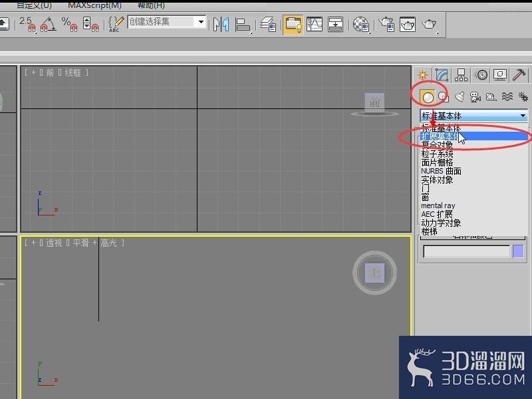The width and height of the screenshot is (532, 399).
Task: Click the object name input field
Action: tap(467, 251)
